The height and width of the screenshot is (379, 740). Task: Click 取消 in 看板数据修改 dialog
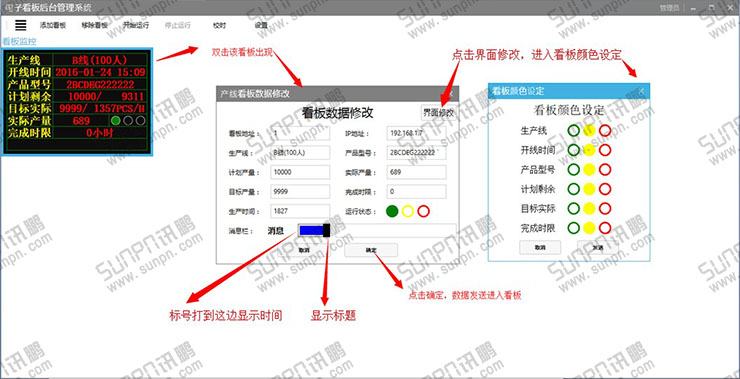[x=304, y=250]
